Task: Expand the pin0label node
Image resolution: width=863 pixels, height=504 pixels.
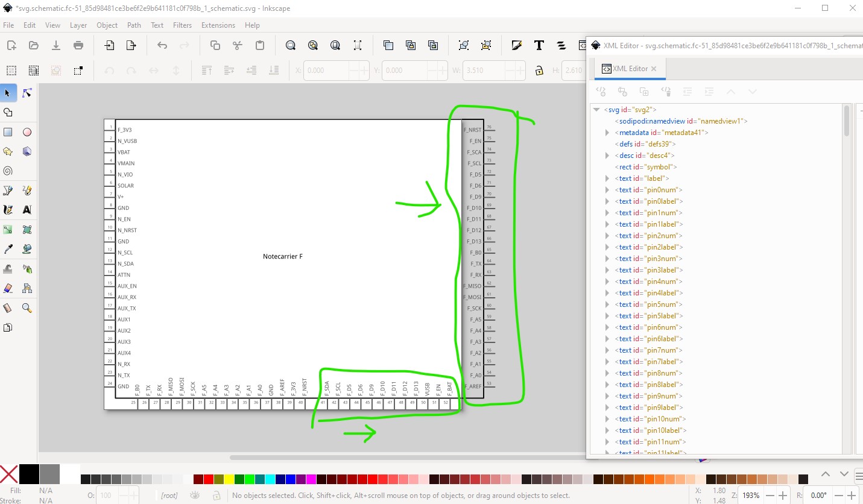Action: pyautogui.click(x=607, y=201)
